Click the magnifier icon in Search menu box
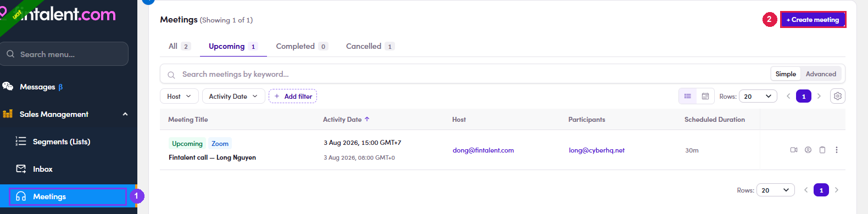 (10, 54)
